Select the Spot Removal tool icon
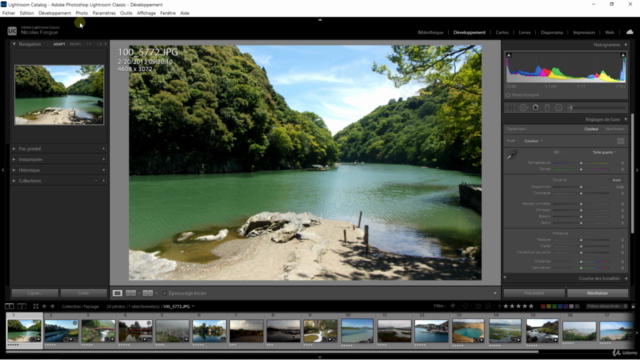Screen dimensions: 640x360 click(x=524, y=108)
